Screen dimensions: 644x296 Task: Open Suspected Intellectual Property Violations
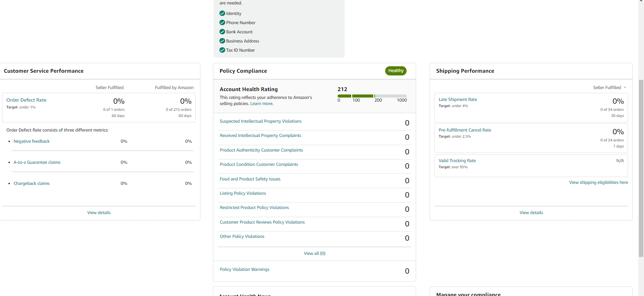[261, 121]
